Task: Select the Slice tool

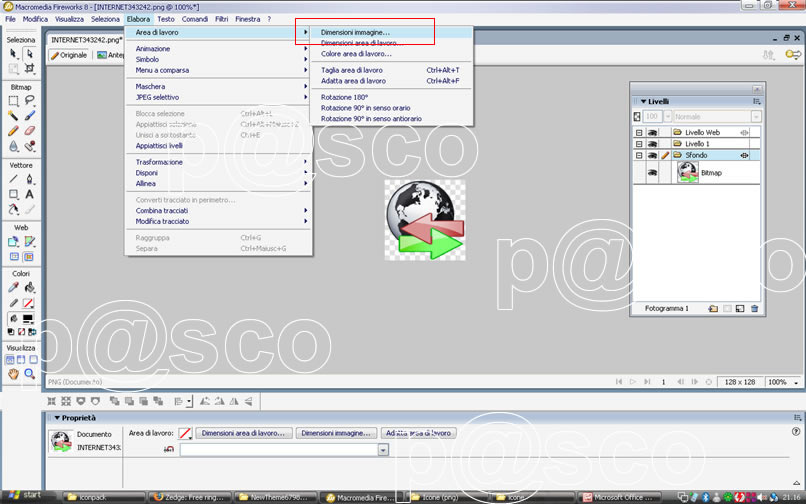Action: coord(29,241)
